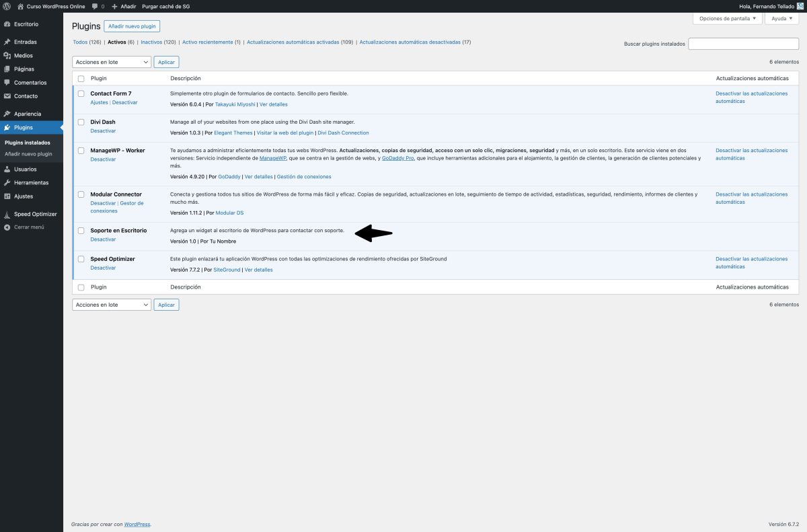
Task: Open the Acciones en lote dropdown
Action: point(111,61)
